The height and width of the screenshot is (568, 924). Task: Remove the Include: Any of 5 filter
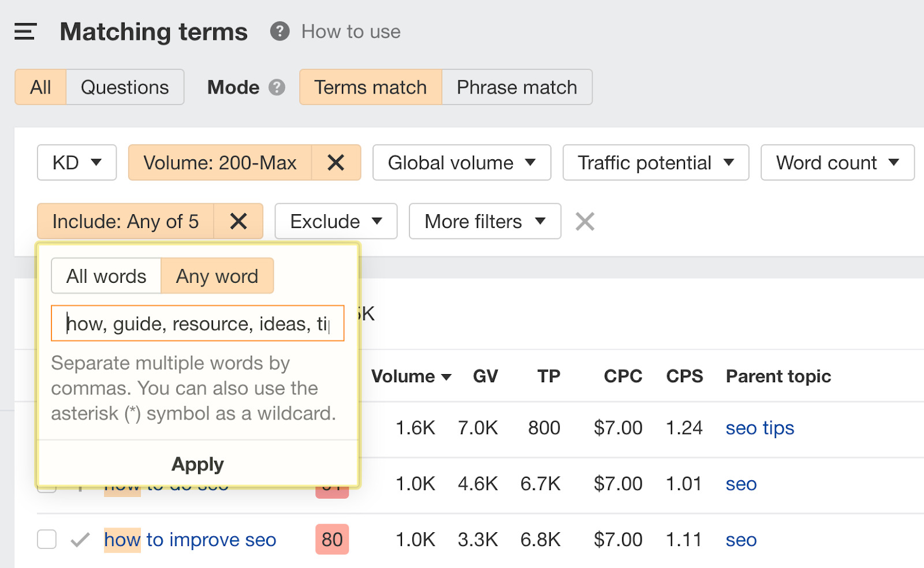click(x=239, y=221)
